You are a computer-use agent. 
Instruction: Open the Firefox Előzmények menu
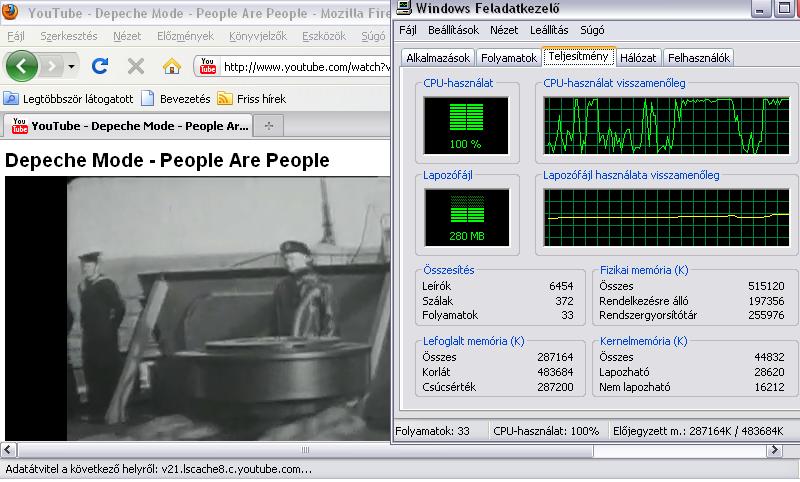(185, 36)
